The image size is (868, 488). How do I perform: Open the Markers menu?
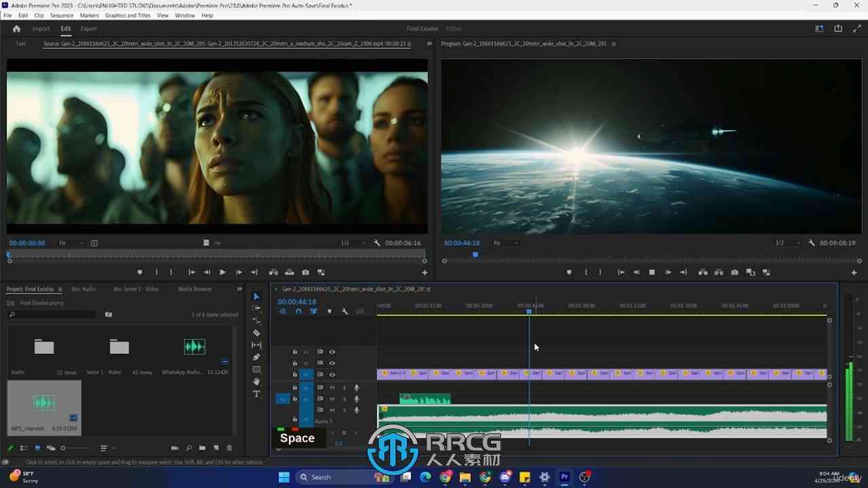coord(90,15)
